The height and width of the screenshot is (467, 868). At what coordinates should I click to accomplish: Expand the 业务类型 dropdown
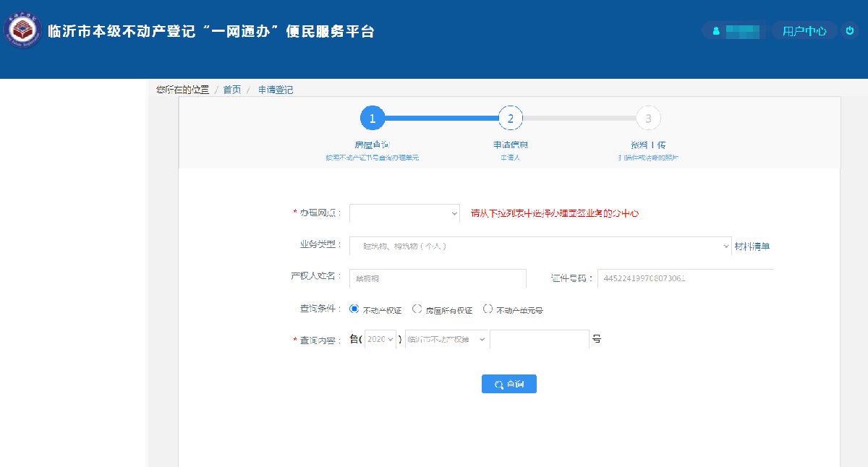click(x=540, y=246)
